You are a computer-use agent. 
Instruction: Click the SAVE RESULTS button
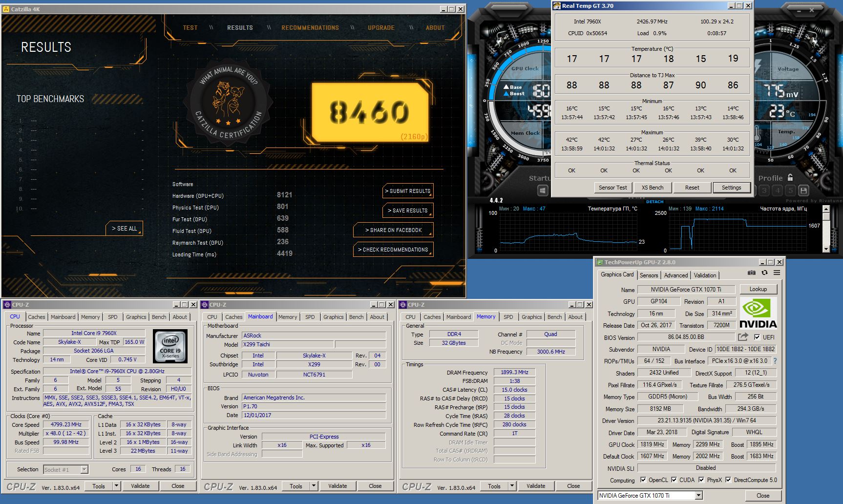(x=408, y=210)
